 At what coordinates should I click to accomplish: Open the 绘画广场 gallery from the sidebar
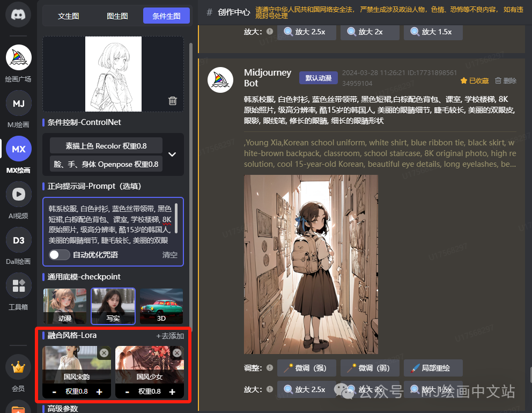(18, 57)
